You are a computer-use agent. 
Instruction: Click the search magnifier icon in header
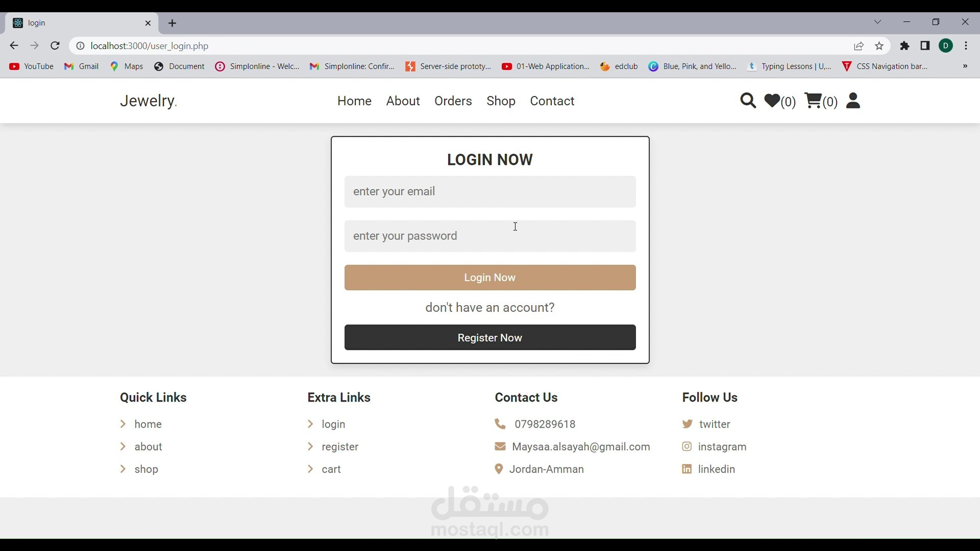tap(748, 101)
